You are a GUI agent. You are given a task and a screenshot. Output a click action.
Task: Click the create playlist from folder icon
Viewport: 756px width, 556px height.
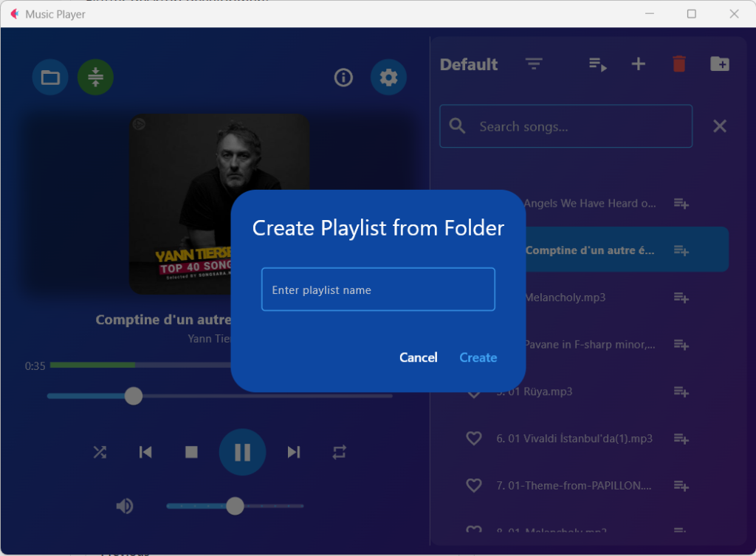(720, 64)
